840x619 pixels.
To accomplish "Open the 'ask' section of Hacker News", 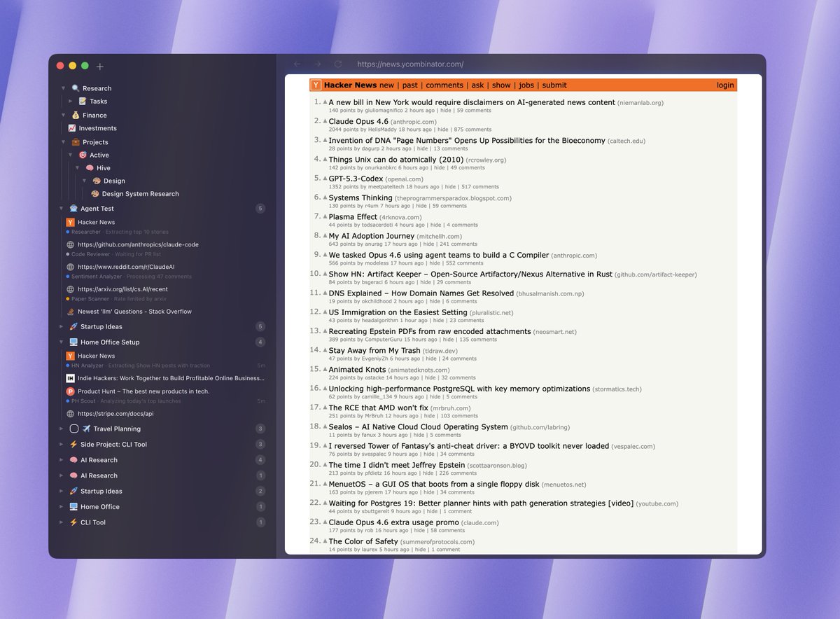I will coord(477,85).
